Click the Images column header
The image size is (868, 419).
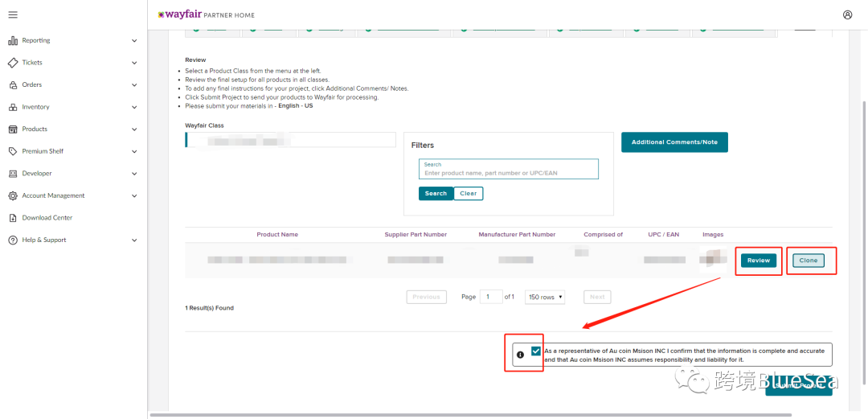coord(713,235)
